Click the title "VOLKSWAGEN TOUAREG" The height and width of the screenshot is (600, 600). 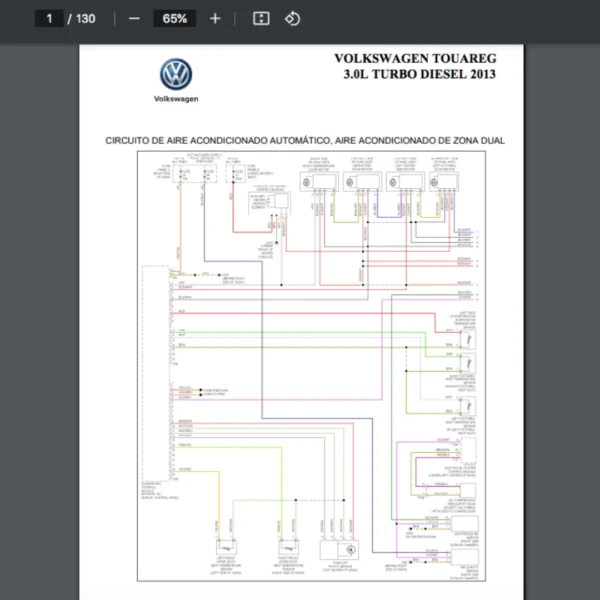click(x=415, y=59)
